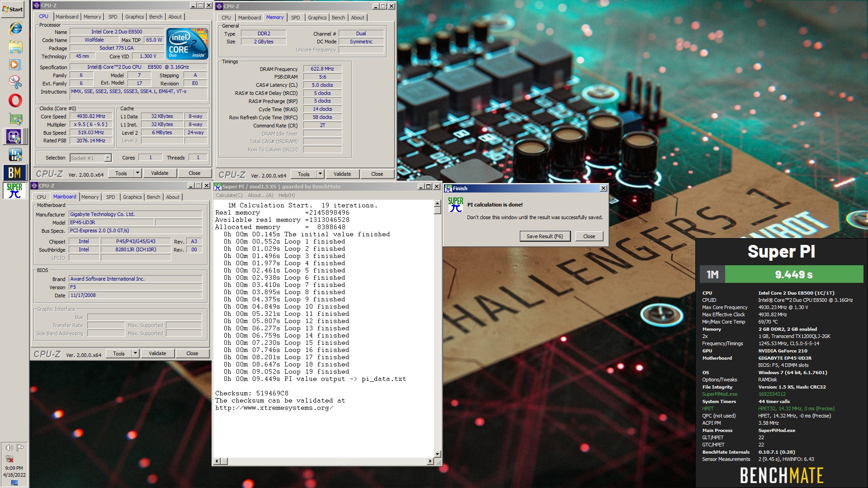Open the Action Center flag tray icon

coord(20,448)
